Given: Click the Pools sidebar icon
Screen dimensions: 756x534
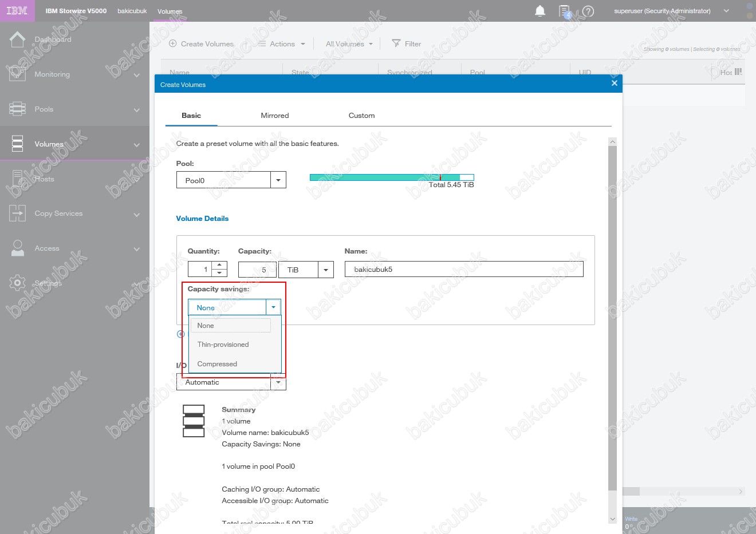Looking at the screenshot, I should (17, 109).
